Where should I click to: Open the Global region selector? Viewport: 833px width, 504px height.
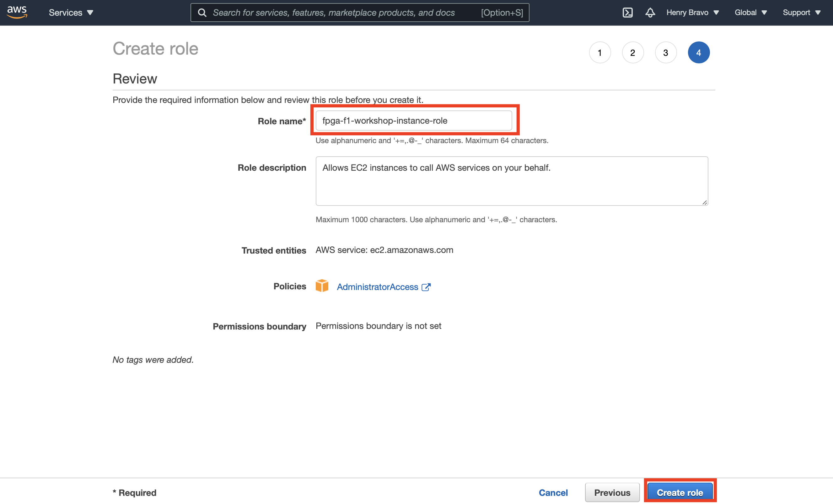tap(750, 13)
